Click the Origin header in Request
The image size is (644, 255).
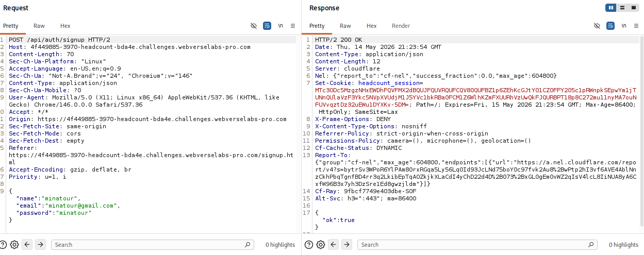[x=147, y=119]
